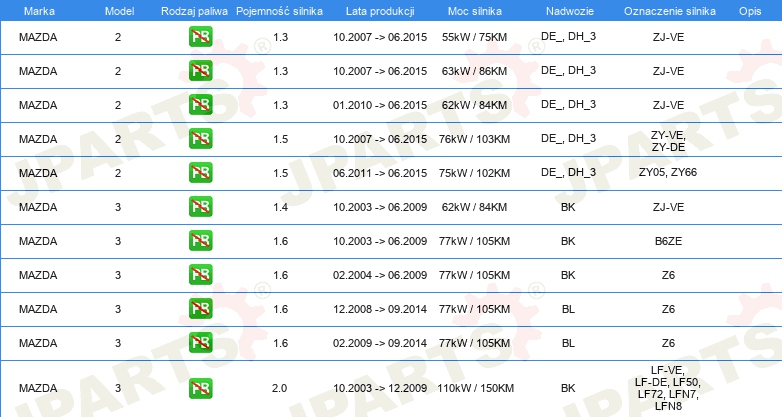Click fuel icon in the 63kW / 86KM row
Screen dimensions: 782x417
200,71
